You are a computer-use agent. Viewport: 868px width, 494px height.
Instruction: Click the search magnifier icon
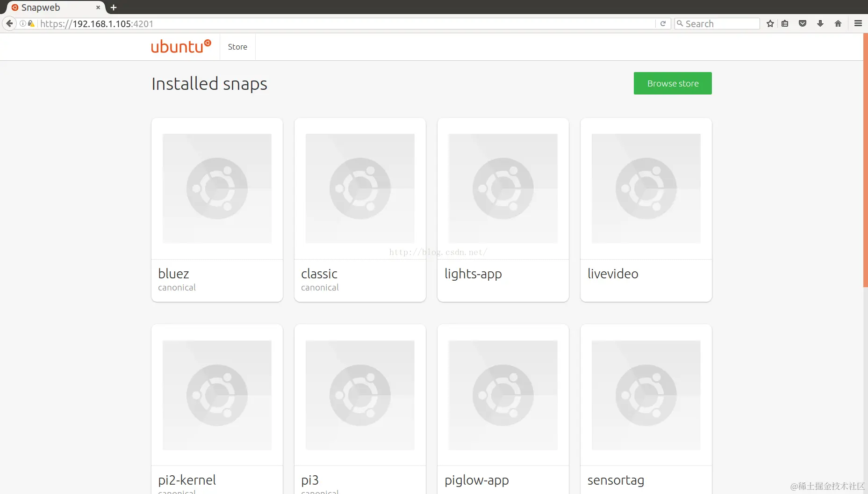point(680,23)
